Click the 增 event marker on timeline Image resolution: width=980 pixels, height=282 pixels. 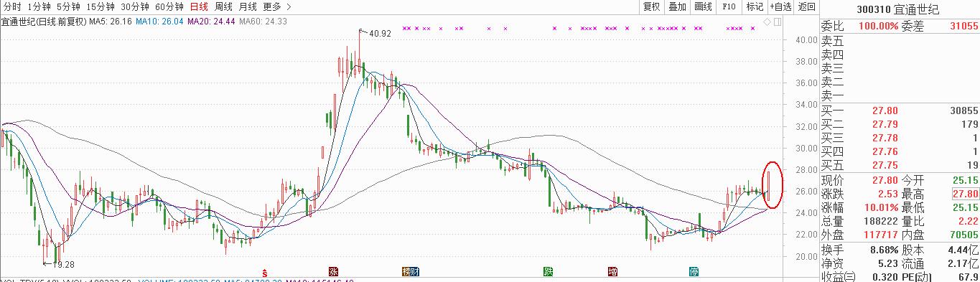613,271
